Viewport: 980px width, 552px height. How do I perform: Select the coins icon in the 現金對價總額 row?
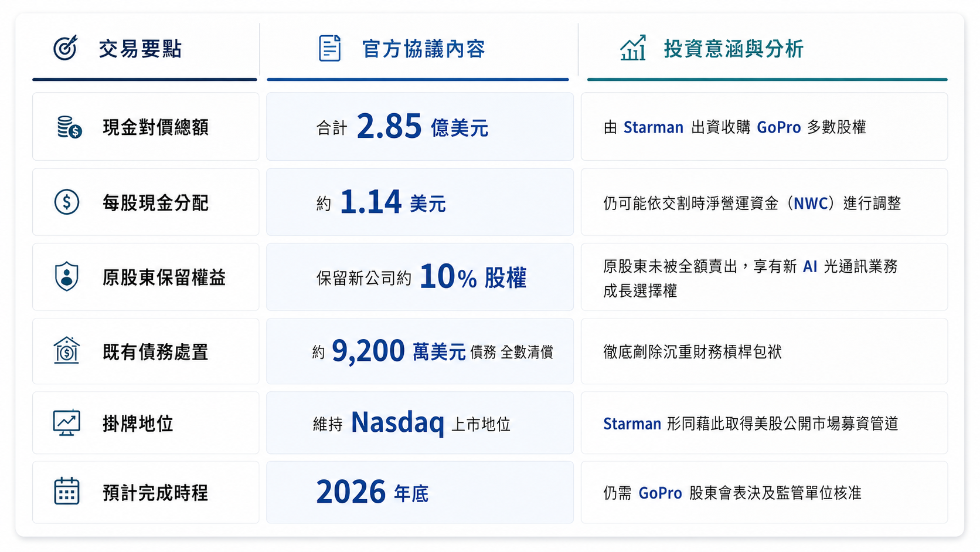coord(69,127)
